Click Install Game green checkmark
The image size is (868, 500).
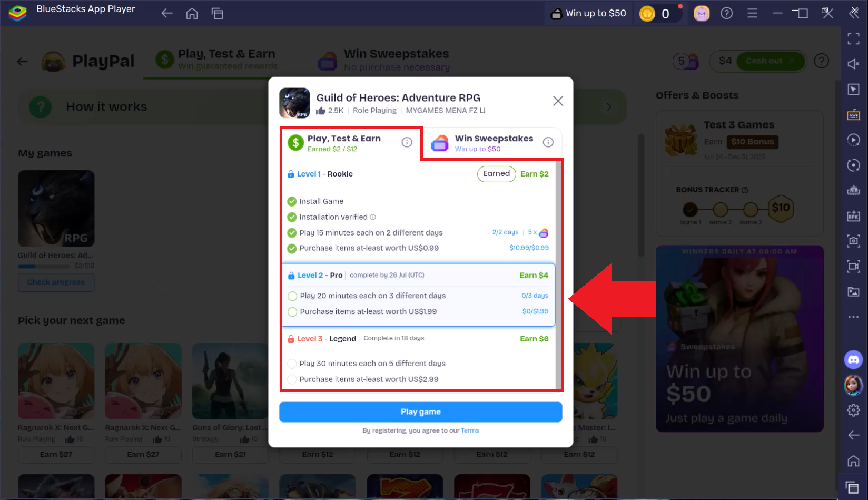[x=292, y=201]
